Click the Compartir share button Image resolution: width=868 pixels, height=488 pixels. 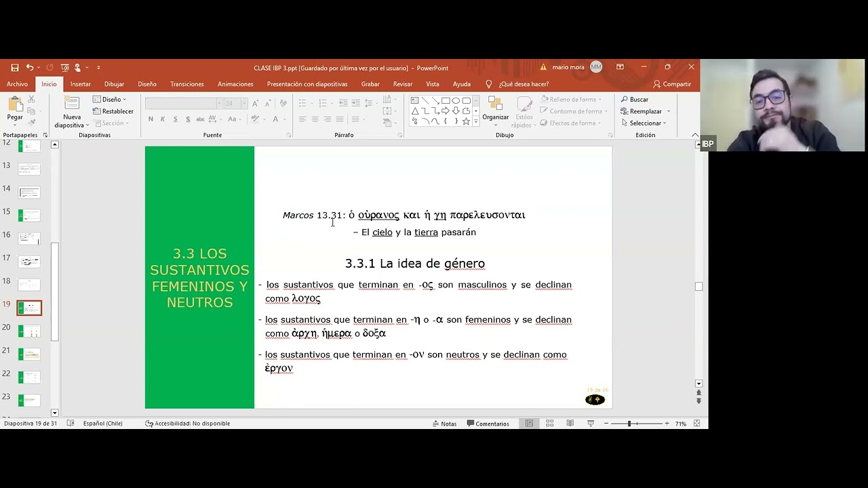pyautogui.click(x=672, y=84)
